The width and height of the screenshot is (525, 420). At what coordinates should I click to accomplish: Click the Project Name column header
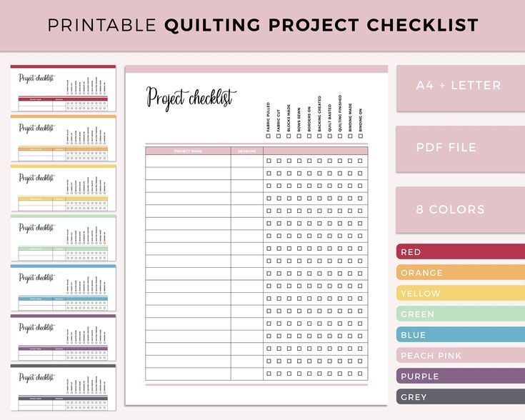(188, 151)
